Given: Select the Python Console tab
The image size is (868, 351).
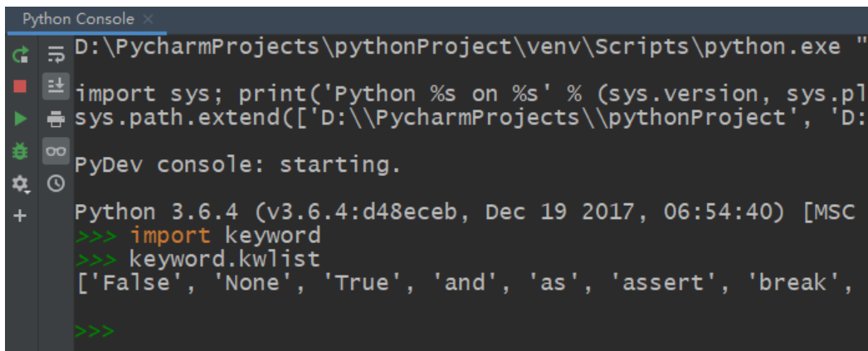Looking at the screenshot, I should pyautogui.click(x=77, y=18).
